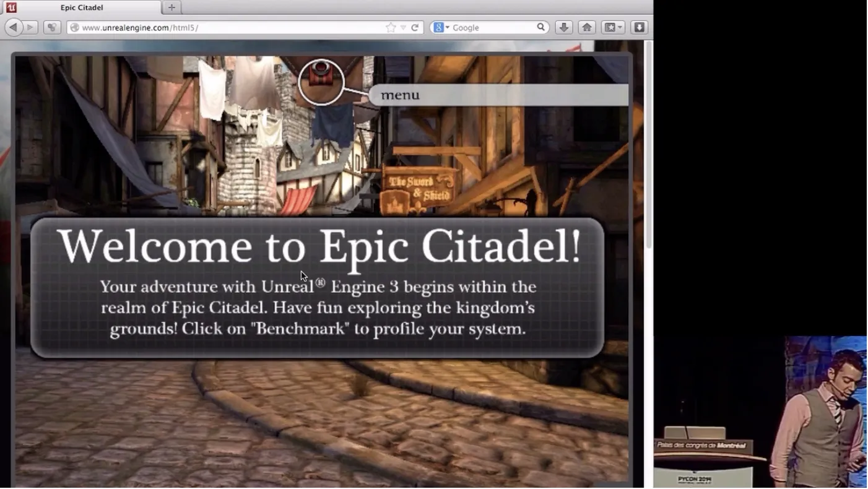Open a new tab with the plus button
This screenshot has height=489, width=868.
(171, 7)
